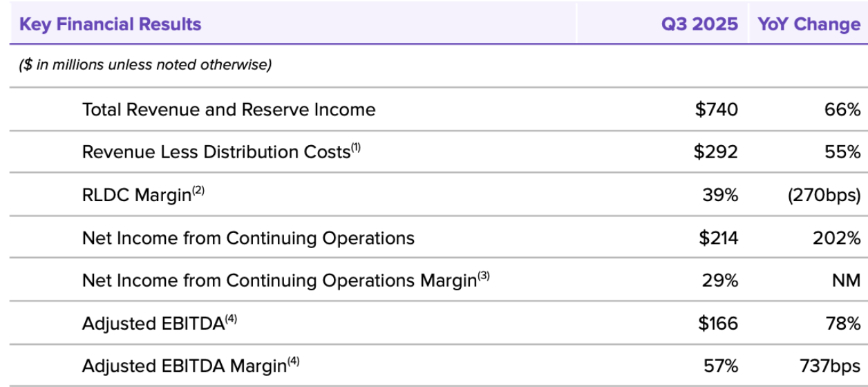
Task: Click the YoY Change column header
Action: pos(809,24)
